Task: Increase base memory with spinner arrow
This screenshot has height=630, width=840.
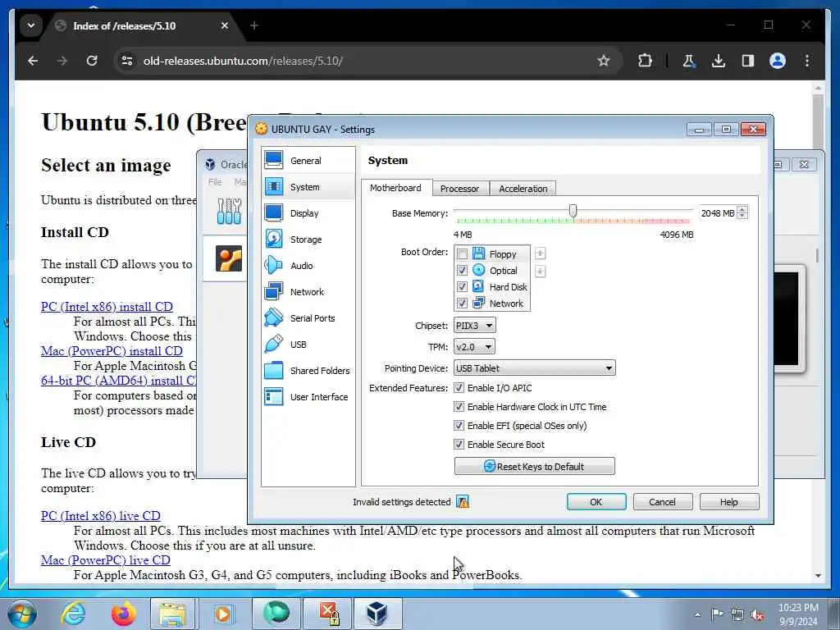Action: pyautogui.click(x=742, y=209)
